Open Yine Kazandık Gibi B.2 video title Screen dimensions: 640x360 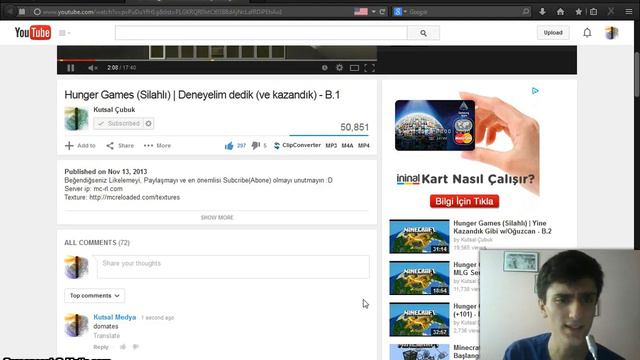coord(502,227)
